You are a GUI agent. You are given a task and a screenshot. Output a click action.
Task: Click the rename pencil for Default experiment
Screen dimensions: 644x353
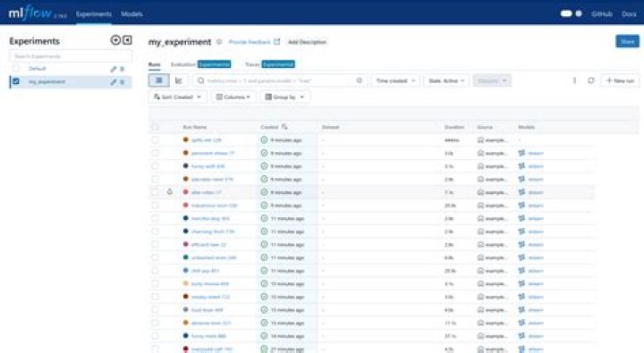point(114,69)
